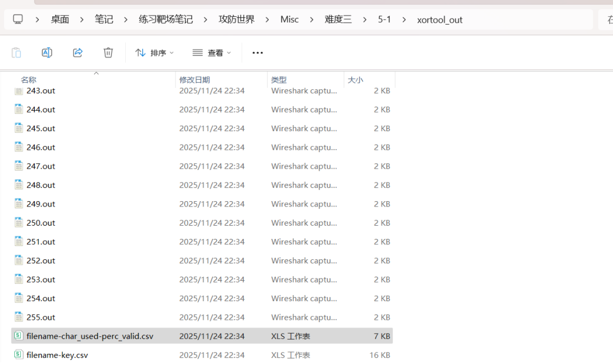Select filename-char_used-perc_valid.csv file
The height and width of the screenshot is (364, 613).
coord(90,336)
